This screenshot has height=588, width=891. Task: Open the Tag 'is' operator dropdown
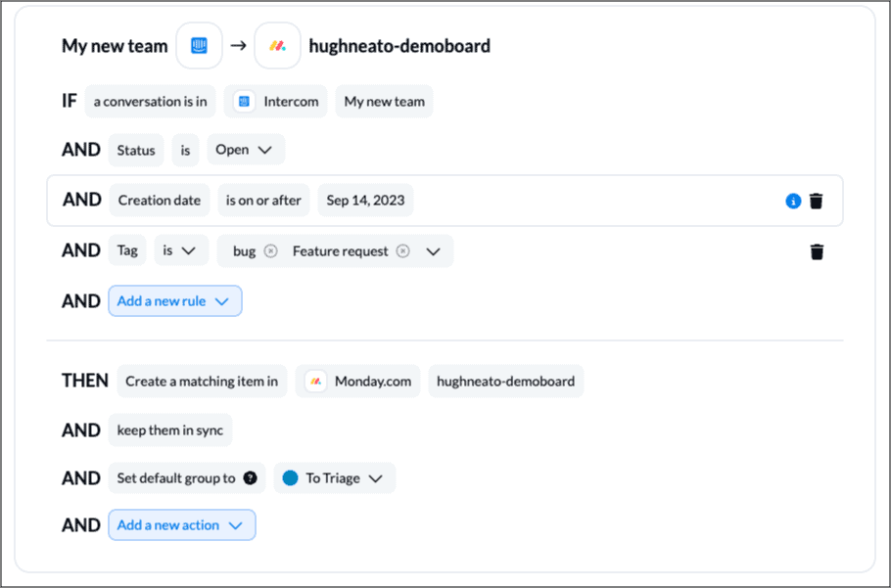pyautogui.click(x=181, y=250)
